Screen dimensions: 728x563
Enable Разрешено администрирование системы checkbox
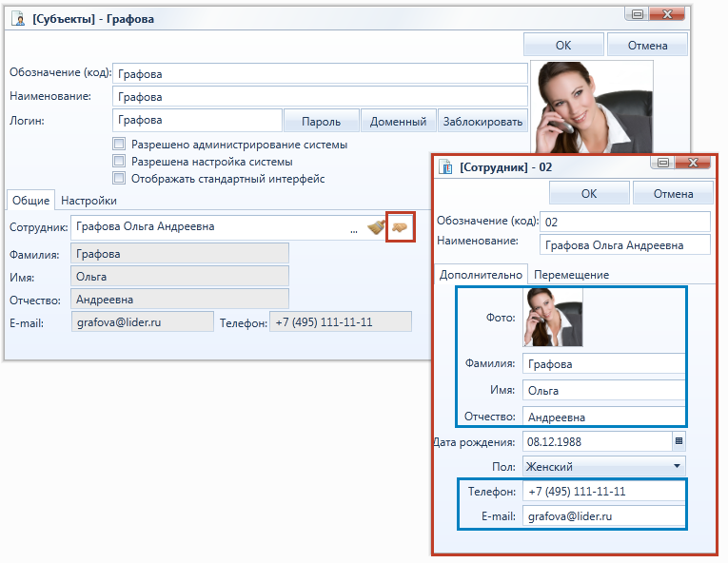coord(119,144)
